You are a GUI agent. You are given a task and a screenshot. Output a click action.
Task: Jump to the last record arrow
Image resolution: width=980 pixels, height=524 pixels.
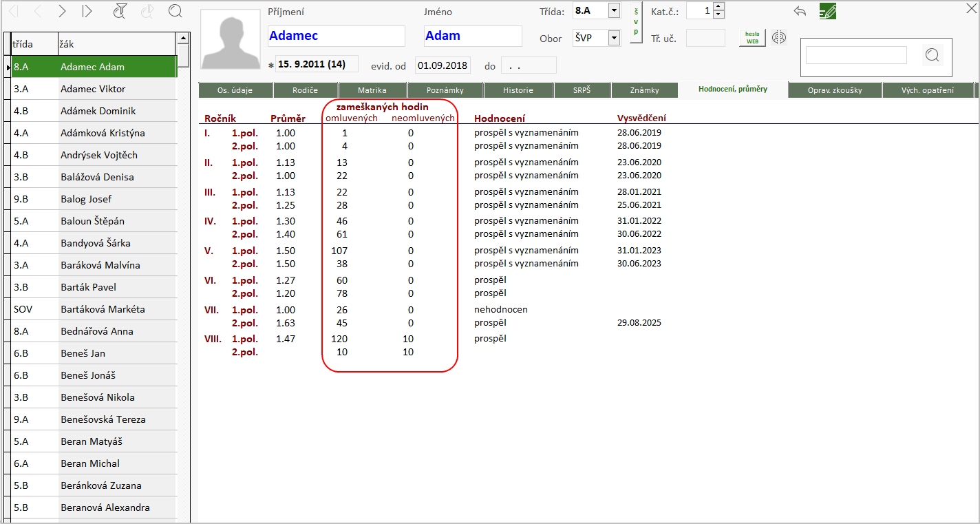point(87,11)
